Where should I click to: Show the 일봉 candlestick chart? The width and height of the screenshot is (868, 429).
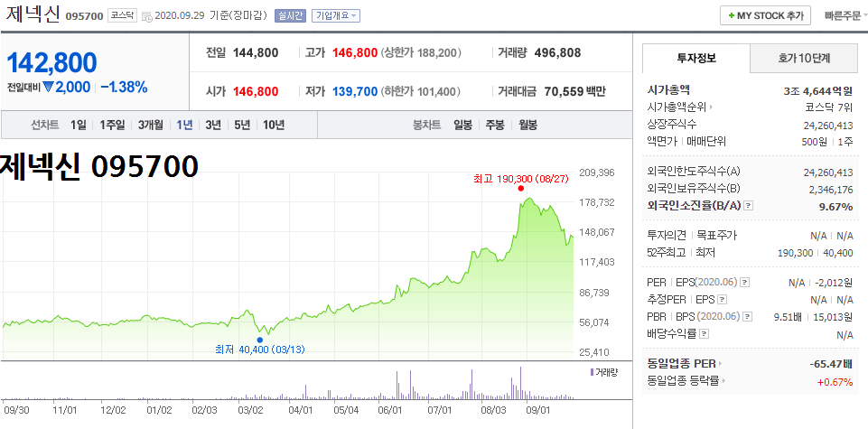point(462,126)
